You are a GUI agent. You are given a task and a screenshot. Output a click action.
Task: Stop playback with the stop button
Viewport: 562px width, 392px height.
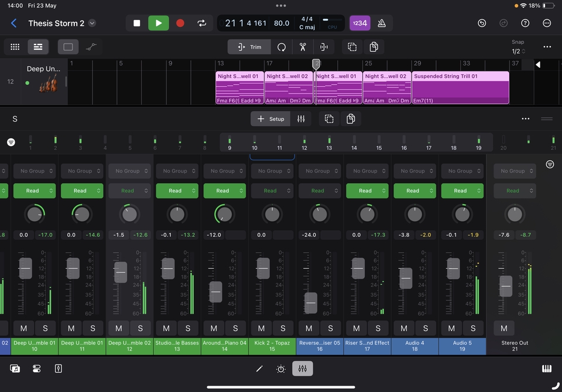click(x=136, y=23)
